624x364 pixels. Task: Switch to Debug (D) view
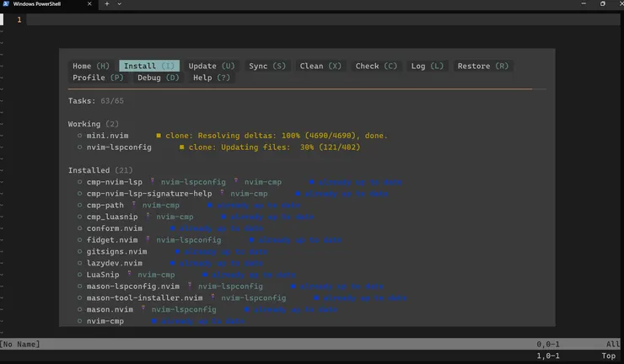159,78
